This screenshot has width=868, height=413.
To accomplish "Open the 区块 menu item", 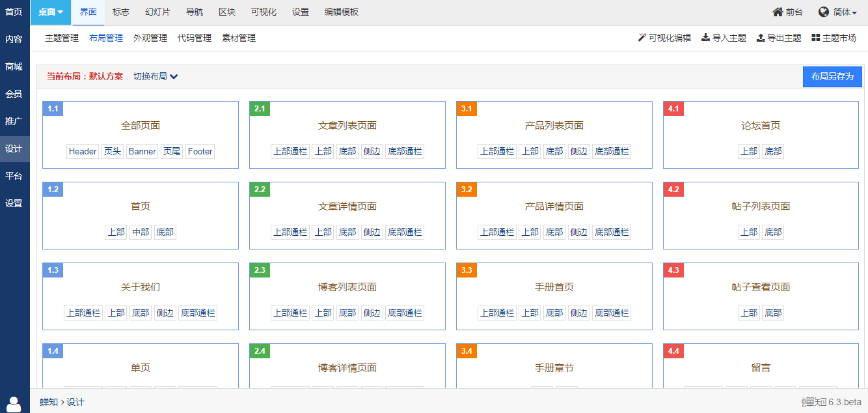I will (226, 11).
